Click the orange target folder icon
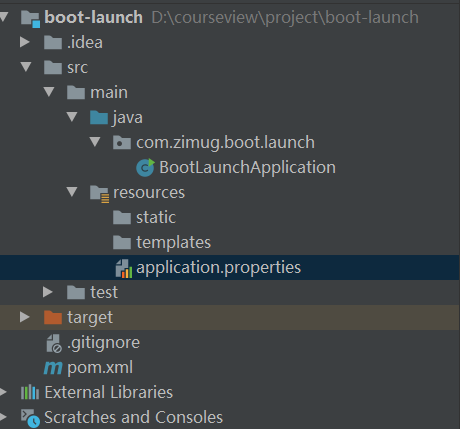The image size is (460, 429). tap(53, 318)
